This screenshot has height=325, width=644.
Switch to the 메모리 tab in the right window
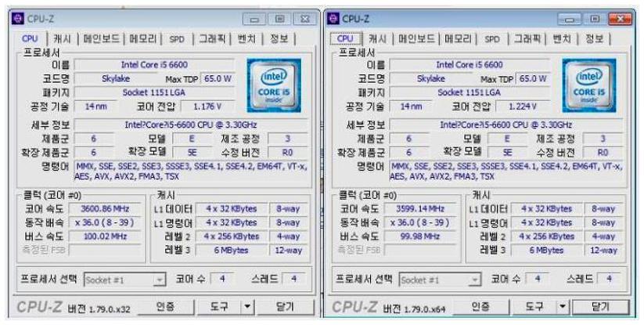(x=458, y=39)
